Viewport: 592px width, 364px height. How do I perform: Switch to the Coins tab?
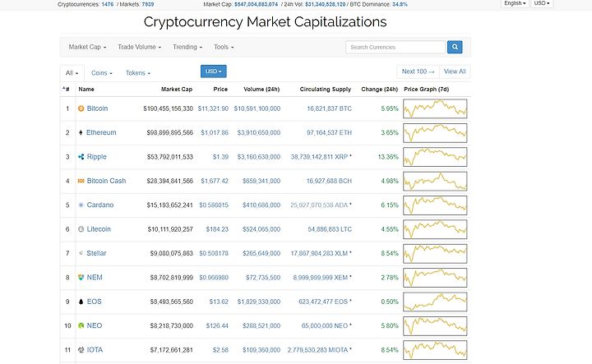(102, 73)
